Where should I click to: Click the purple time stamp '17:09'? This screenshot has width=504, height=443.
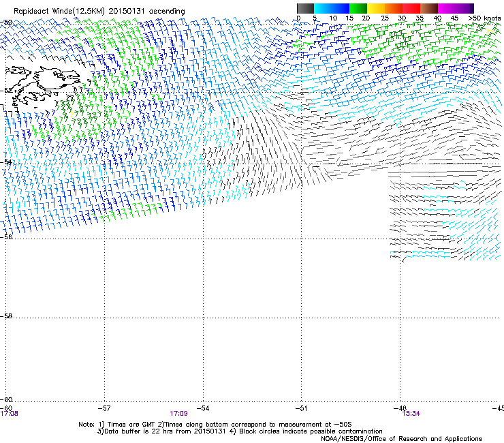click(x=178, y=414)
